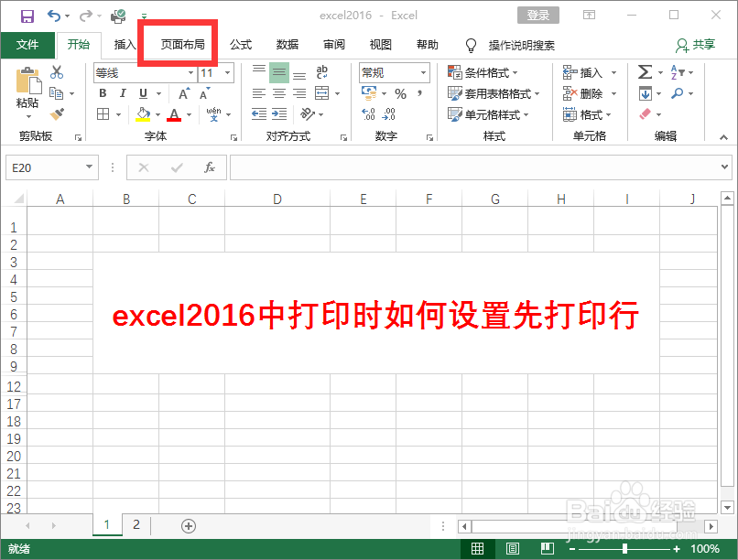
Task: Click the Cut scissors icon
Action: coord(57,72)
